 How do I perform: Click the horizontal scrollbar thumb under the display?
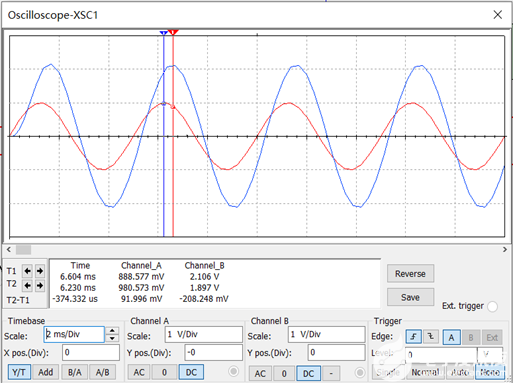(x=24, y=249)
